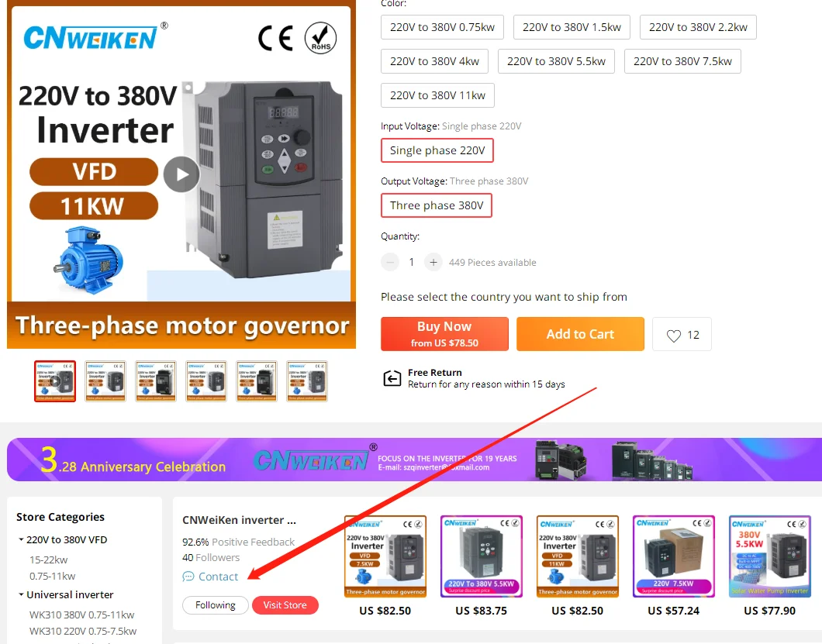Click the Buy Now button
Image resolution: width=822 pixels, height=644 pixels.
pos(444,334)
